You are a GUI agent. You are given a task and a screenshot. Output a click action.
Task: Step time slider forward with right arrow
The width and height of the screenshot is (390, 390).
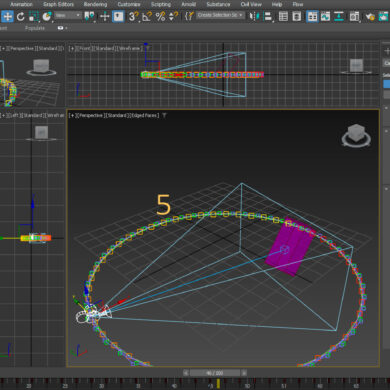click(x=244, y=373)
